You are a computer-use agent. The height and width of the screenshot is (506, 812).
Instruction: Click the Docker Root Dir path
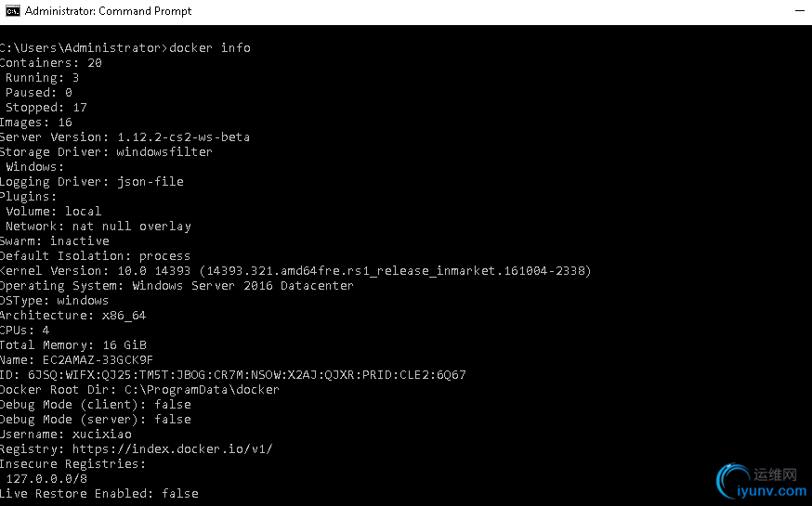(x=202, y=390)
